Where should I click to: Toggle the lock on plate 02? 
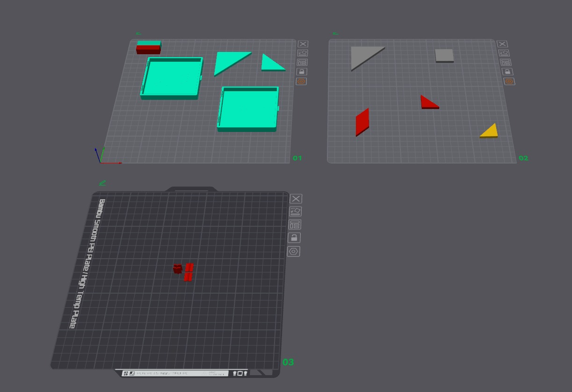(507, 72)
